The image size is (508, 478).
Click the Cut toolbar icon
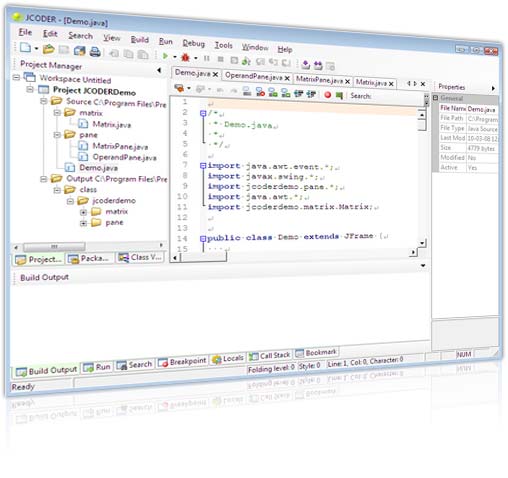tap(114, 53)
